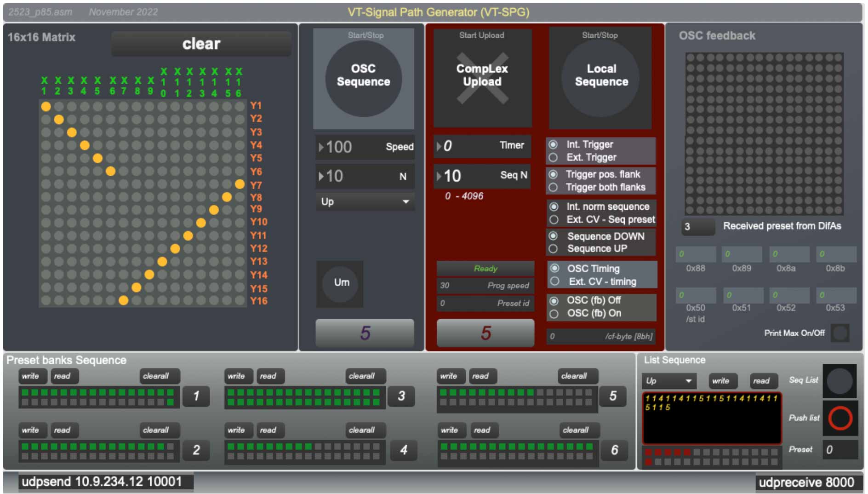Open the Up dropdown in List Sequence
Viewport: 868px width, 494px height.
tap(669, 381)
